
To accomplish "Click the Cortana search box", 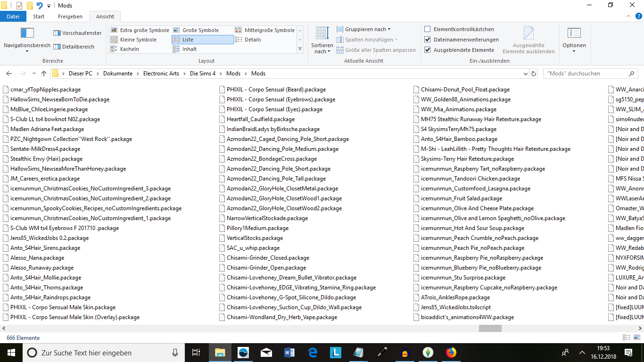I will [104, 352].
